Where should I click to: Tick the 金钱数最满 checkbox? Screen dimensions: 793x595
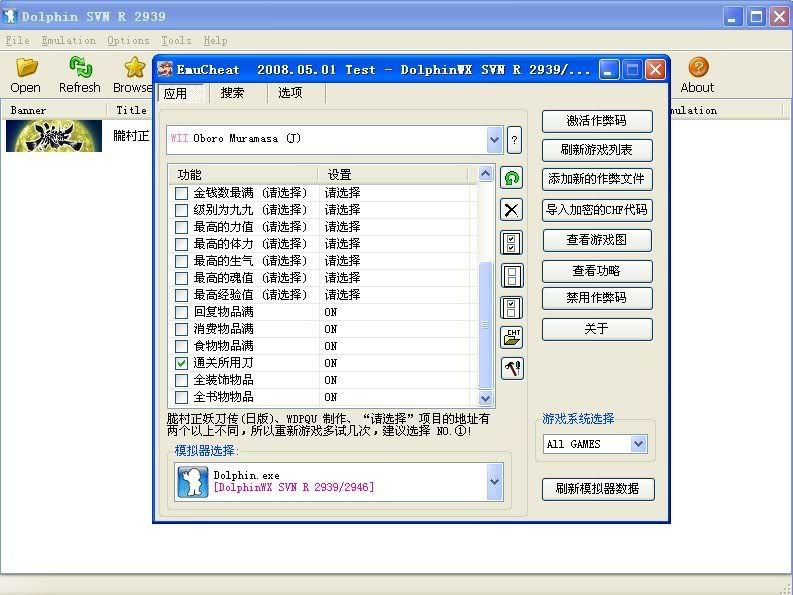click(181, 193)
